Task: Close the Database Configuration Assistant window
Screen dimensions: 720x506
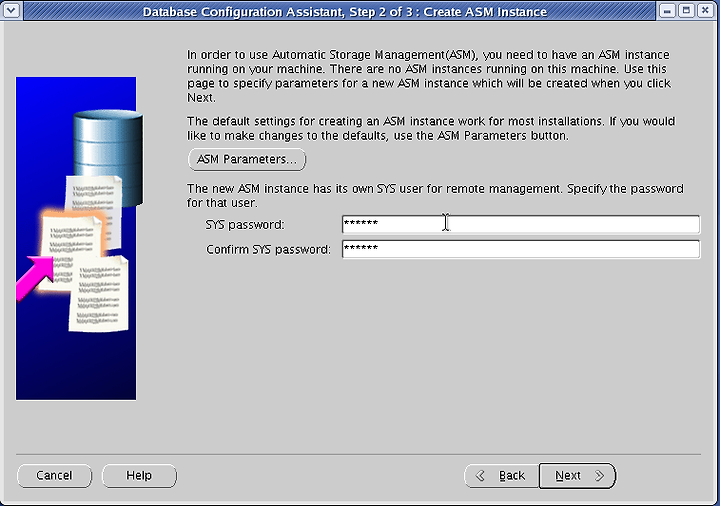Action: [706, 10]
